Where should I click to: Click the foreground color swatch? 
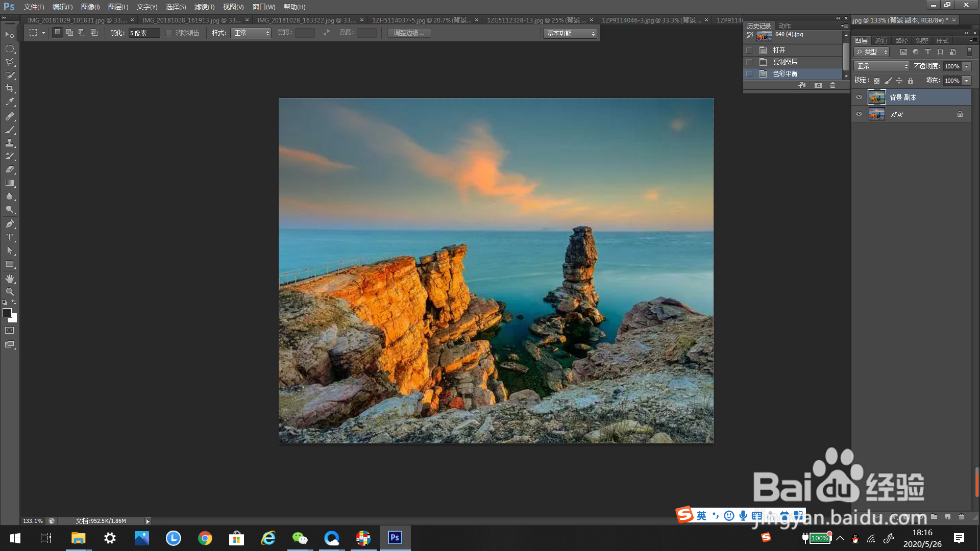[x=7, y=313]
